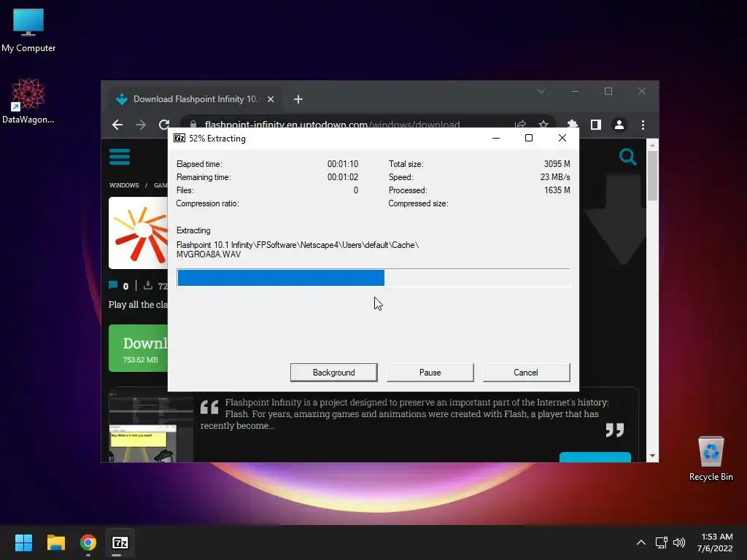Open Chrome tab search chevron

point(541,91)
